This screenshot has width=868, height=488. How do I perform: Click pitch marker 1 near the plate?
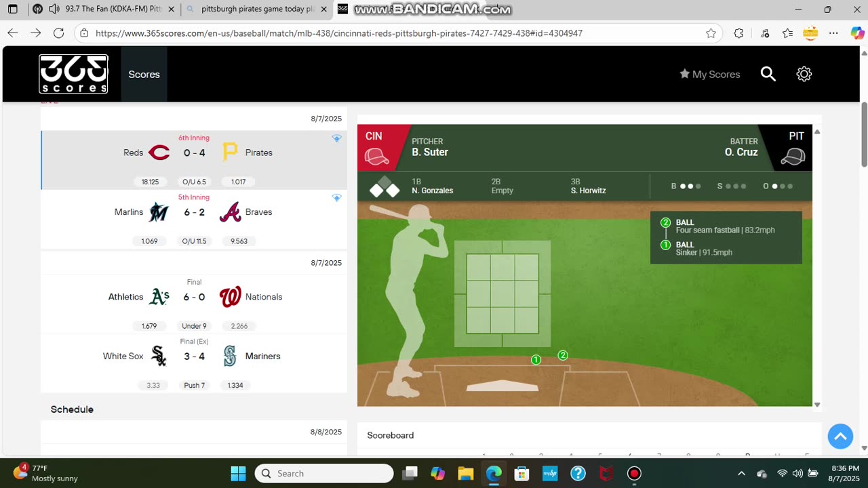pyautogui.click(x=536, y=360)
